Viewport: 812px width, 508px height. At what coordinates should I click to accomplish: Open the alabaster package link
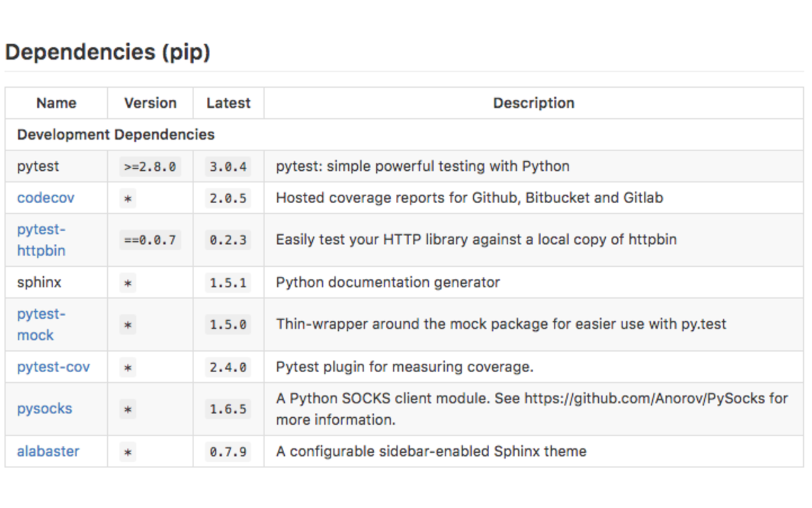point(48,451)
